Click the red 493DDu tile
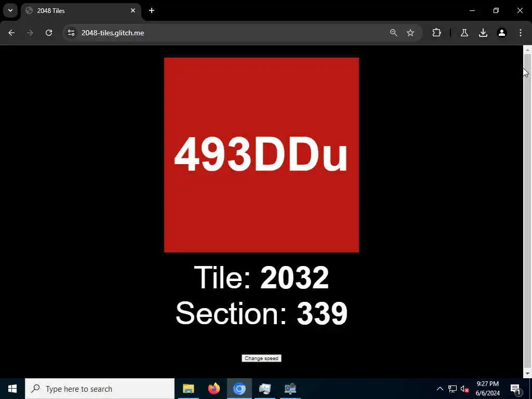This screenshot has height=399, width=532. (261, 155)
